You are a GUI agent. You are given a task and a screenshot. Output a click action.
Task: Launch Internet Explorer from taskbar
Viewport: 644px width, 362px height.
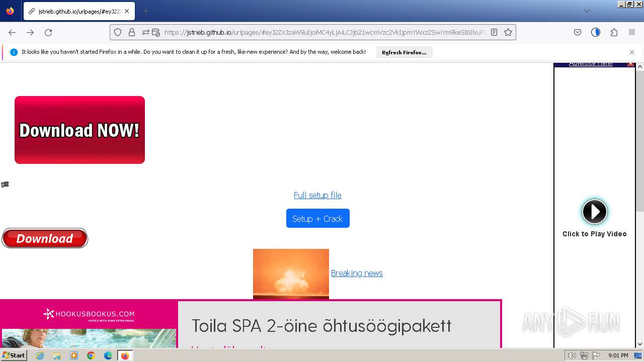click(x=40, y=355)
